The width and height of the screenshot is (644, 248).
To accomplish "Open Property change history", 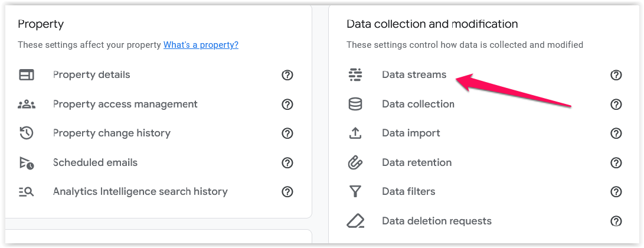I will click(112, 133).
